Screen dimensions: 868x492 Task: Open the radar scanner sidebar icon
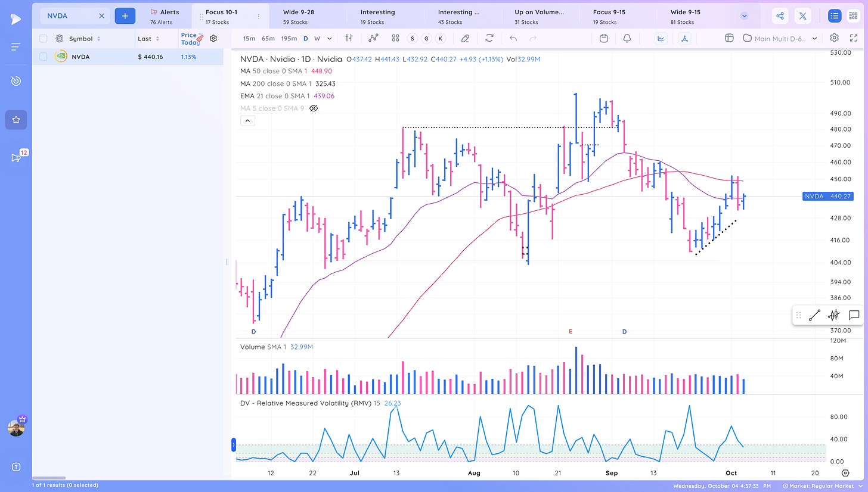click(x=15, y=81)
